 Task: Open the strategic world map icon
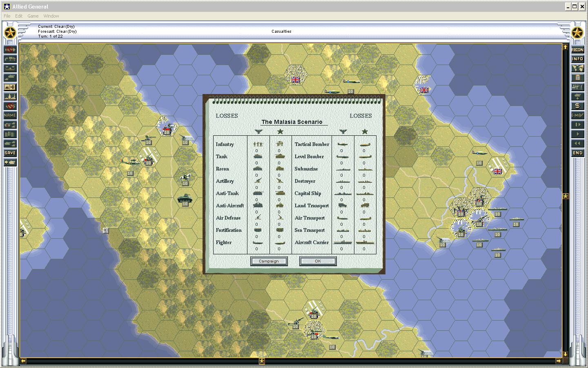pos(577,69)
